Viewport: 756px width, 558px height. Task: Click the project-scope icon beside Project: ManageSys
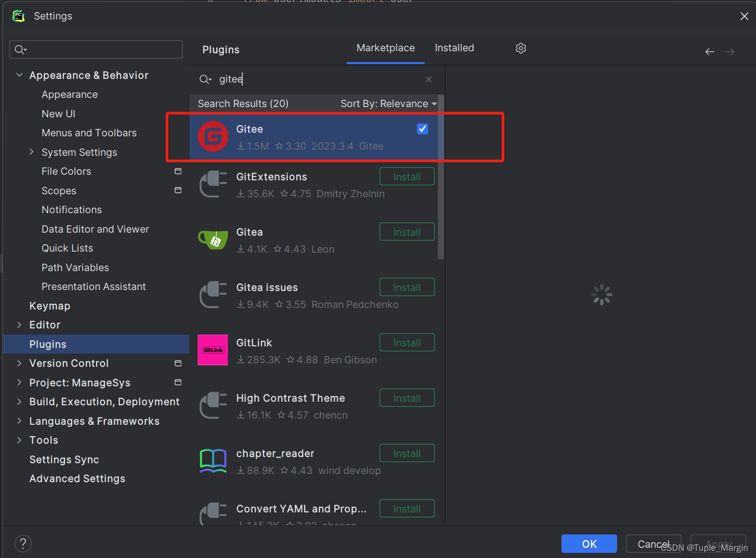click(x=178, y=382)
